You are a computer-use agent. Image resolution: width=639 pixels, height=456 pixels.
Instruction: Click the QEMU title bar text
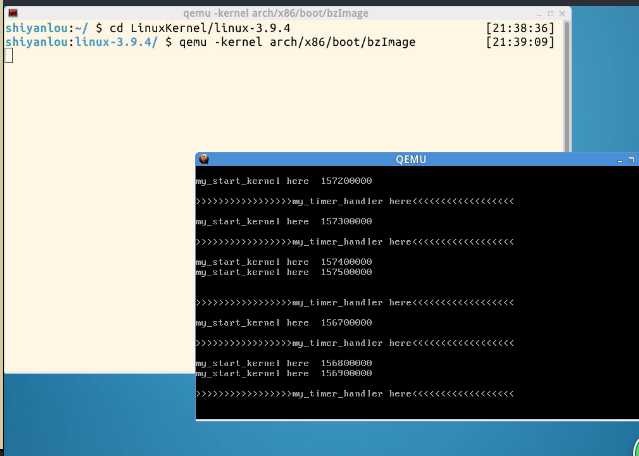click(x=411, y=159)
